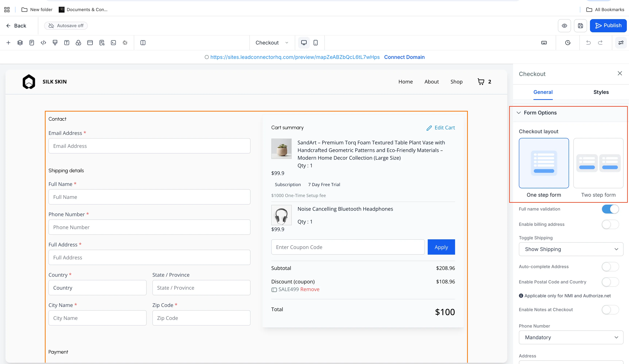
Task: Preview page with eye icon
Action: (564, 26)
